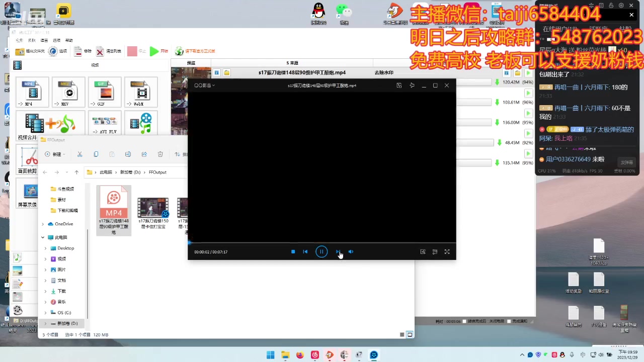The width and height of the screenshot is (644, 362).
Task: Click the Explorer copy icon
Action: (96, 154)
